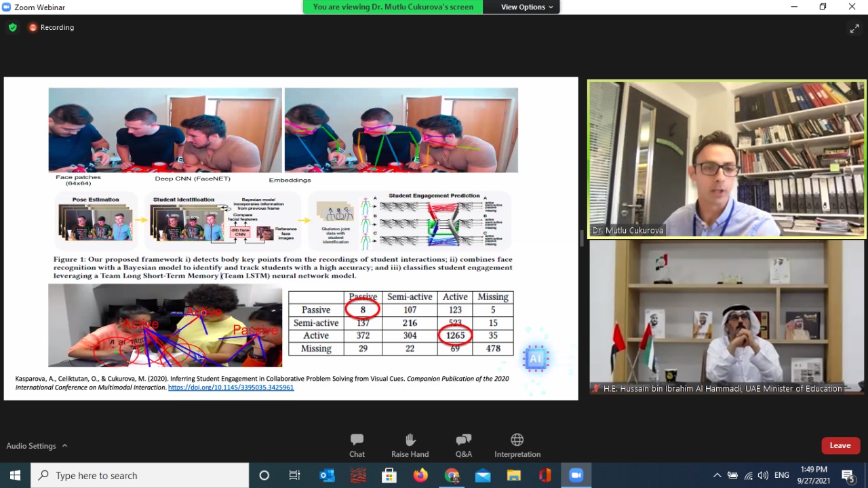This screenshot has width=868, height=488.
Task: Click the Raise Hand icon
Action: point(410,445)
